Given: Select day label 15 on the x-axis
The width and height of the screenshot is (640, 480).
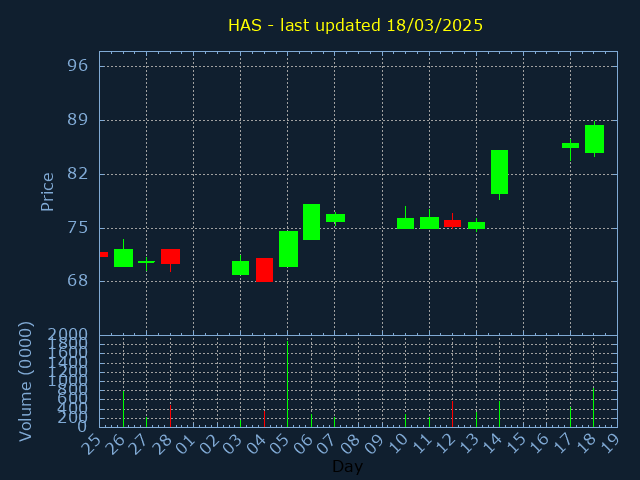Looking at the screenshot, I should pos(515,444).
